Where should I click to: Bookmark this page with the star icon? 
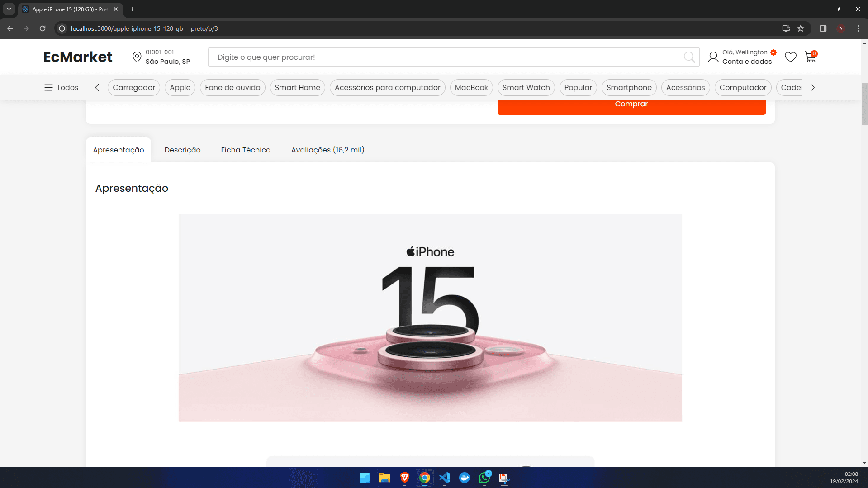tap(801, 28)
